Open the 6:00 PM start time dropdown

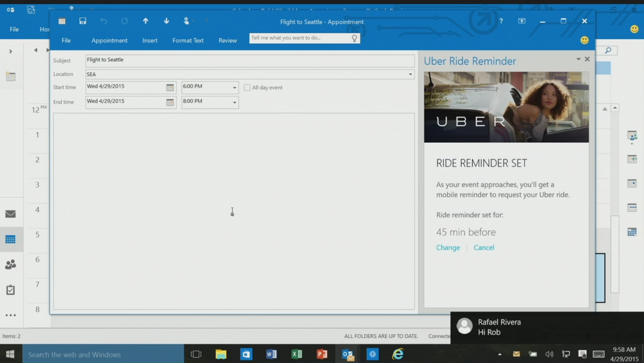coord(235,88)
